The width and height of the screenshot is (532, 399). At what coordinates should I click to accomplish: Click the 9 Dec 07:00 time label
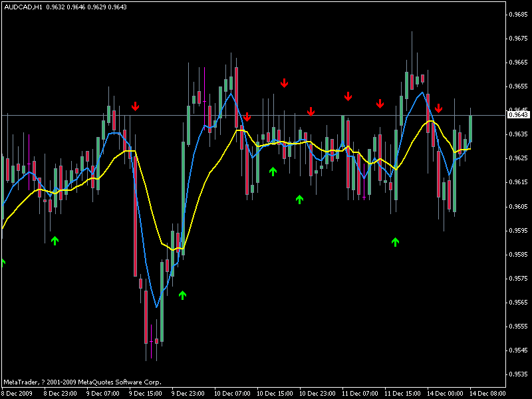pos(103,394)
